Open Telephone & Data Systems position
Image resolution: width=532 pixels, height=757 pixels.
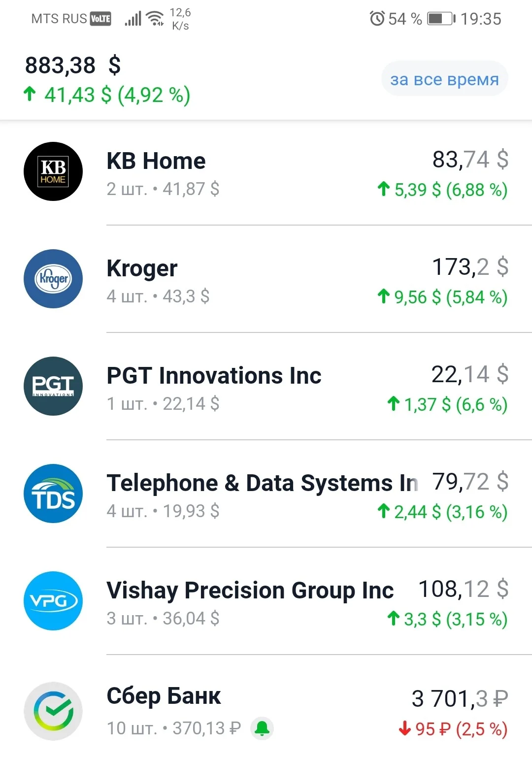point(266,494)
